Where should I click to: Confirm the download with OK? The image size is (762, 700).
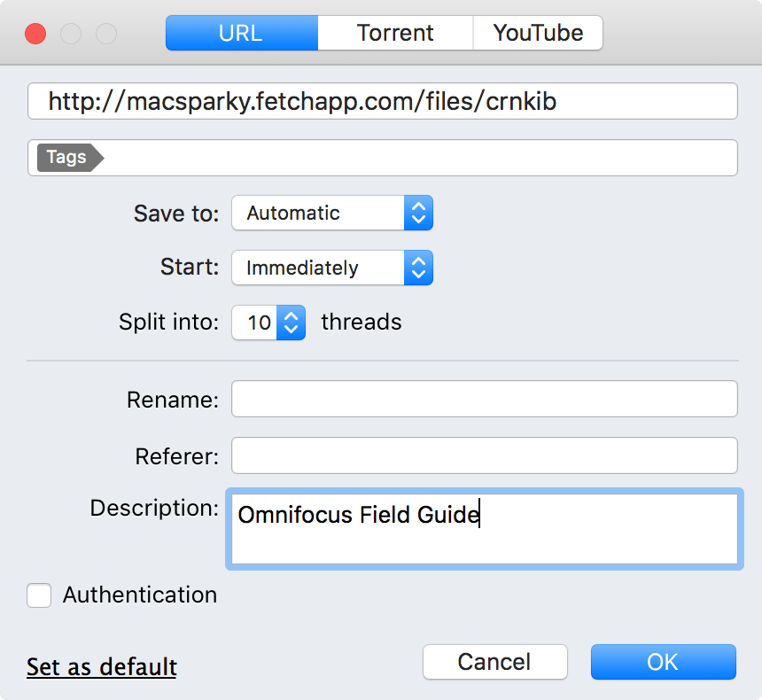(x=663, y=662)
